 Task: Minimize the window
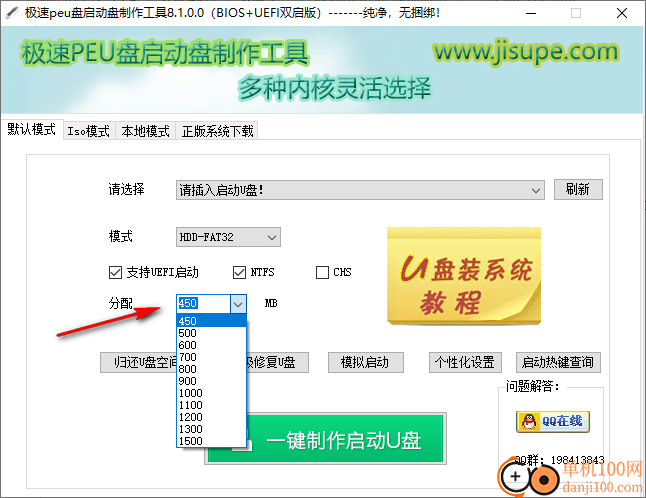(x=531, y=13)
